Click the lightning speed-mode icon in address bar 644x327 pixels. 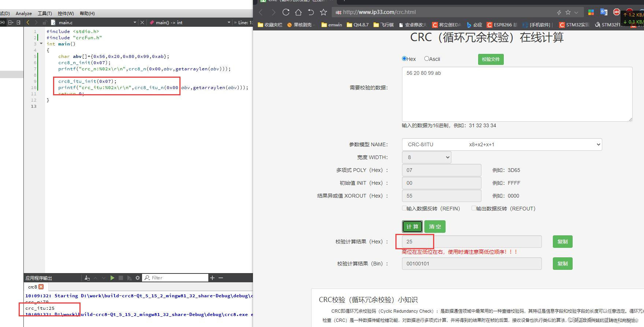pyautogui.click(x=559, y=12)
